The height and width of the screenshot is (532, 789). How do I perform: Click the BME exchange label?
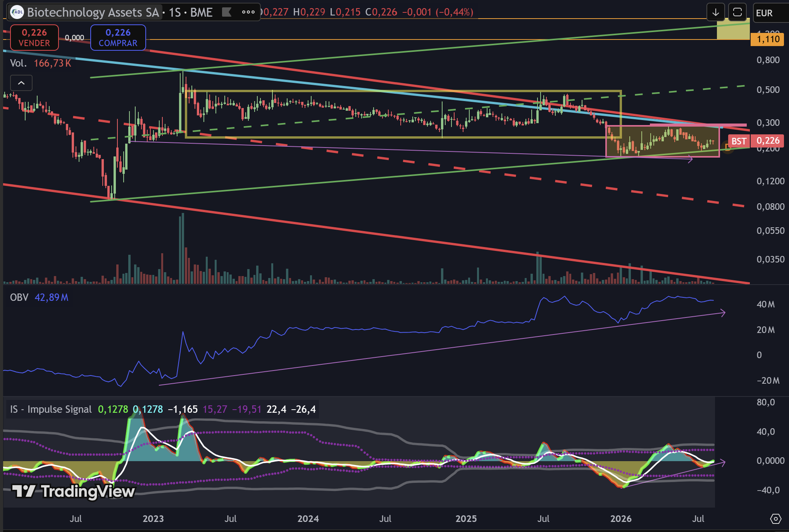(x=201, y=12)
